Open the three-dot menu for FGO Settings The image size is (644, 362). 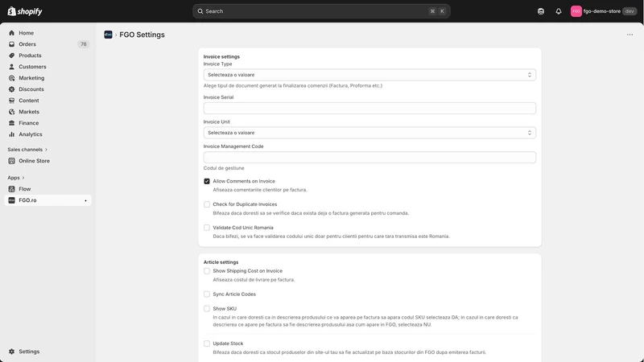pyautogui.click(x=630, y=35)
